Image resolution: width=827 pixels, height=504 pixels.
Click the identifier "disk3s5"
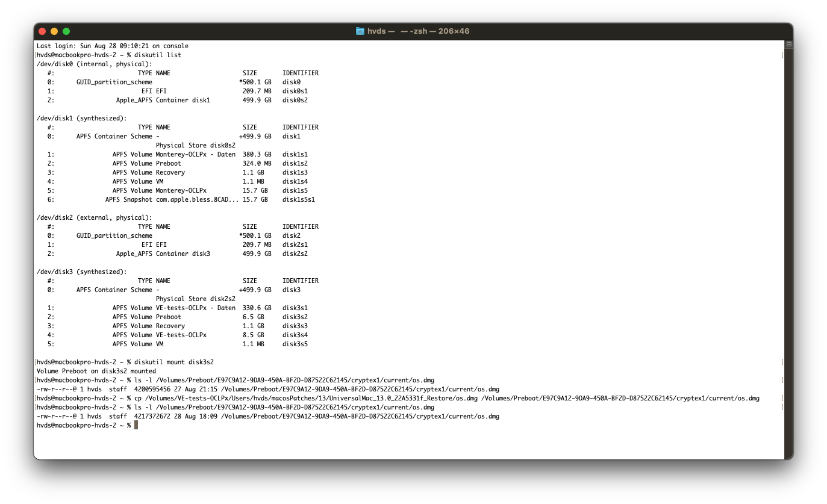(295, 344)
